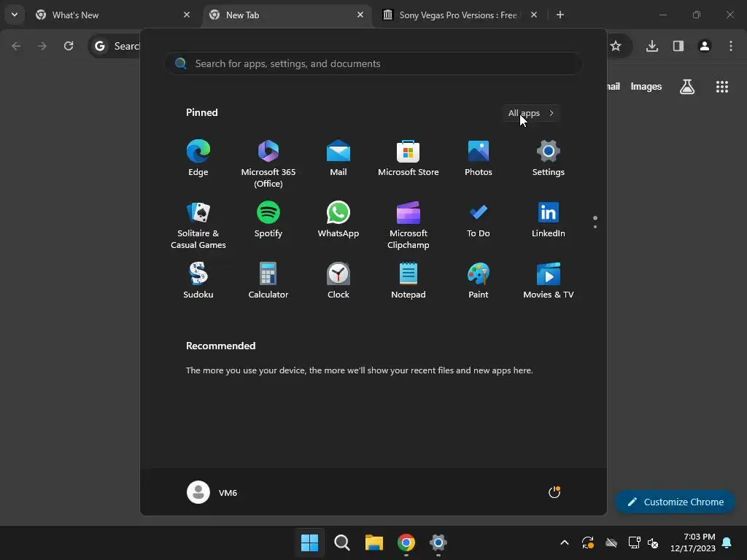Open File Explorer from taskbar
This screenshot has height=560, width=747.
pyautogui.click(x=374, y=542)
